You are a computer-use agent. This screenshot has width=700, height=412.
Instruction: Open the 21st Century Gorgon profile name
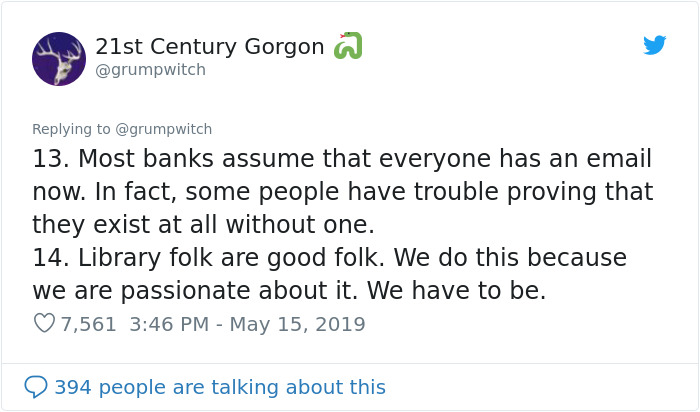(210, 46)
